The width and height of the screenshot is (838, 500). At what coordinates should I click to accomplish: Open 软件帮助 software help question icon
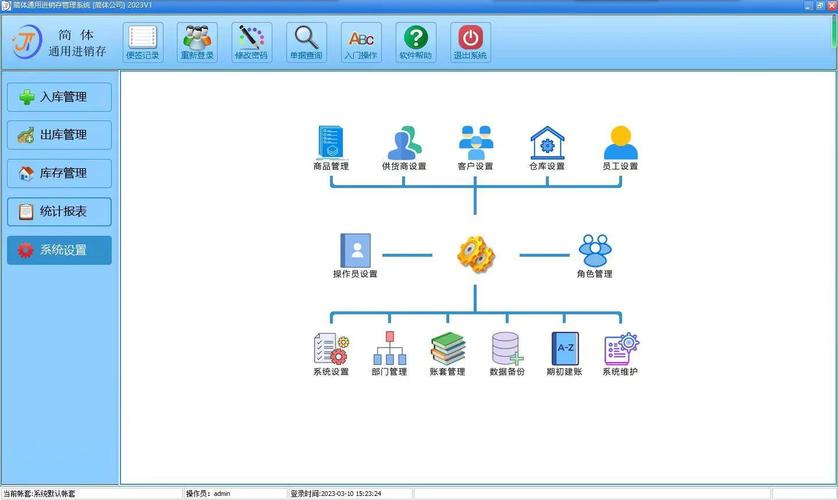(x=416, y=42)
